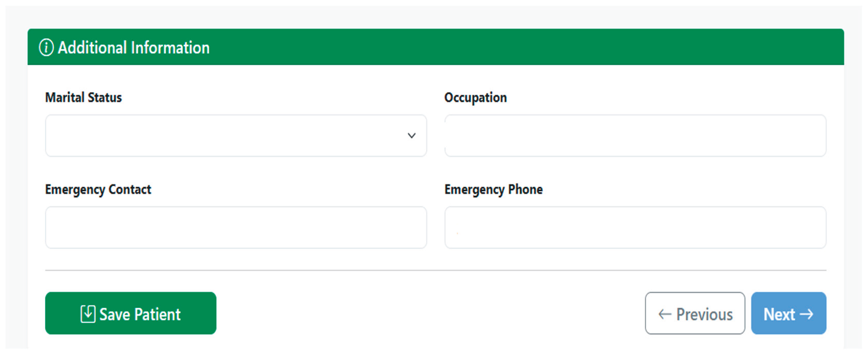Click the left arrow icon beside Previous
The width and height of the screenshot is (868, 354).
pos(665,314)
